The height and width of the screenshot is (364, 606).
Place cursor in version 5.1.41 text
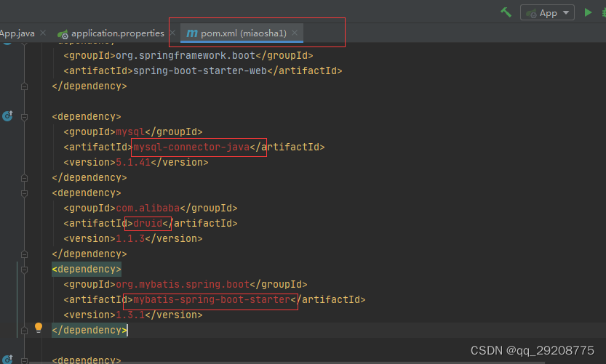(x=133, y=163)
